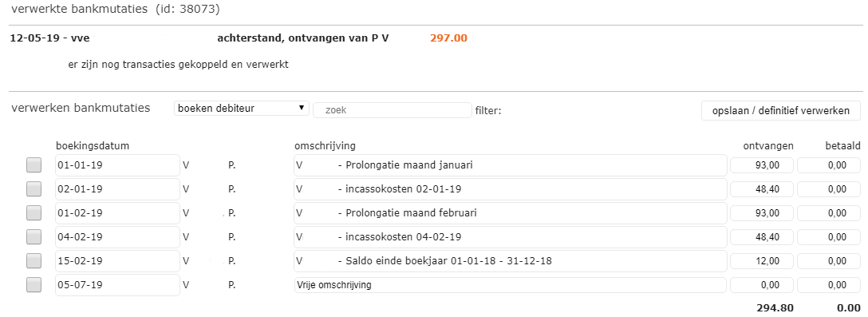
Task: Check the incassokosten 02-01-19 row box
Action: [x=34, y=189]
